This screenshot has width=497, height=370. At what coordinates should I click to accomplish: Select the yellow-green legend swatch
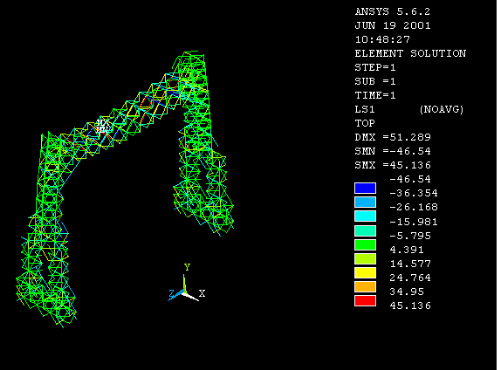click(x=365, y=259)
